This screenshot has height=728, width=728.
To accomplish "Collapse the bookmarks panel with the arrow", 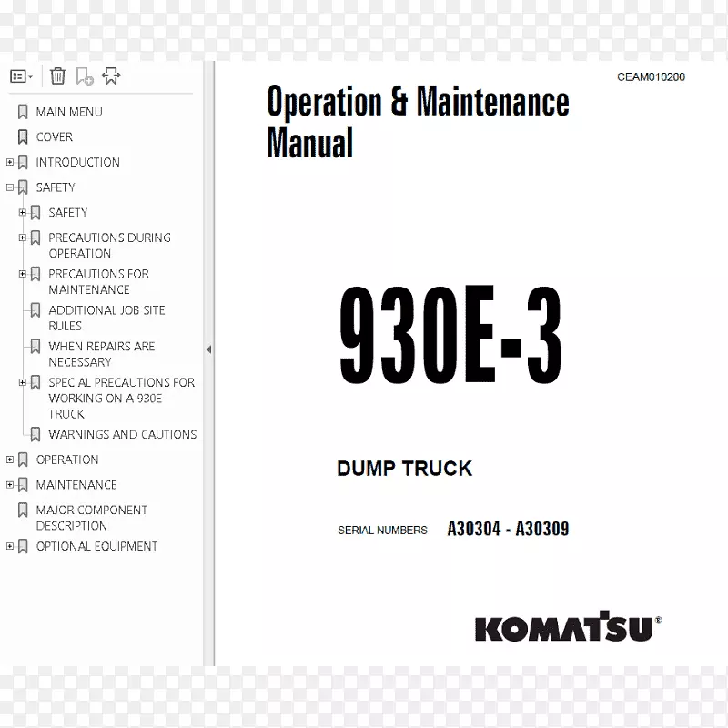I will [x=209, y=349].
